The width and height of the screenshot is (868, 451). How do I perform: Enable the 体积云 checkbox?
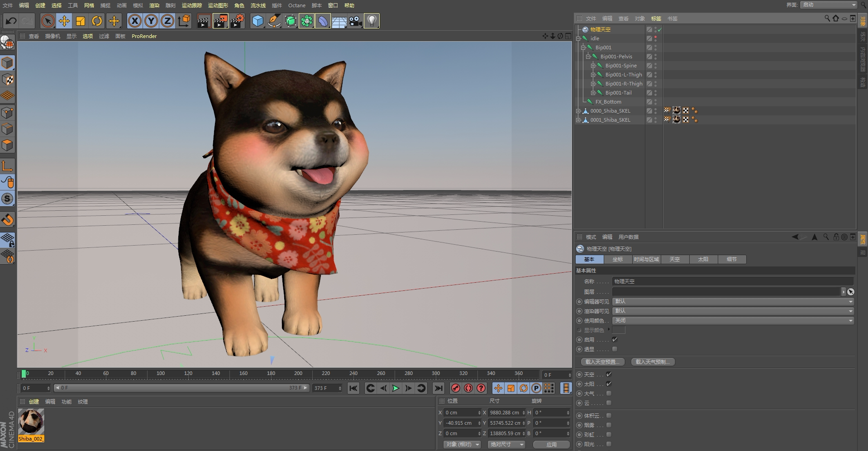(609, 415)
